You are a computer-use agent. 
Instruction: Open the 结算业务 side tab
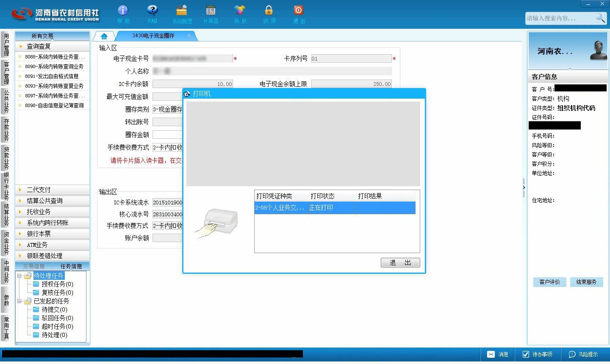6,215
